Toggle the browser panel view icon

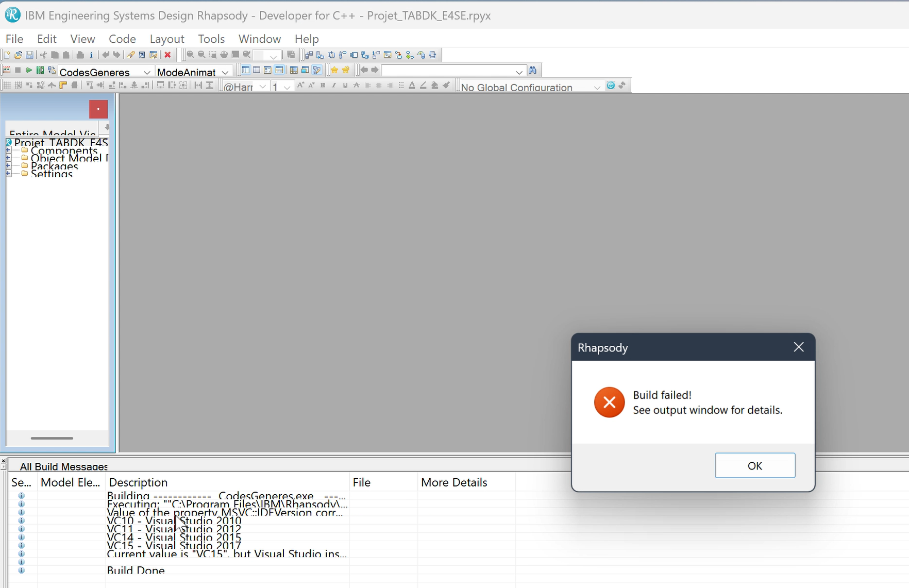pos(246,70)
